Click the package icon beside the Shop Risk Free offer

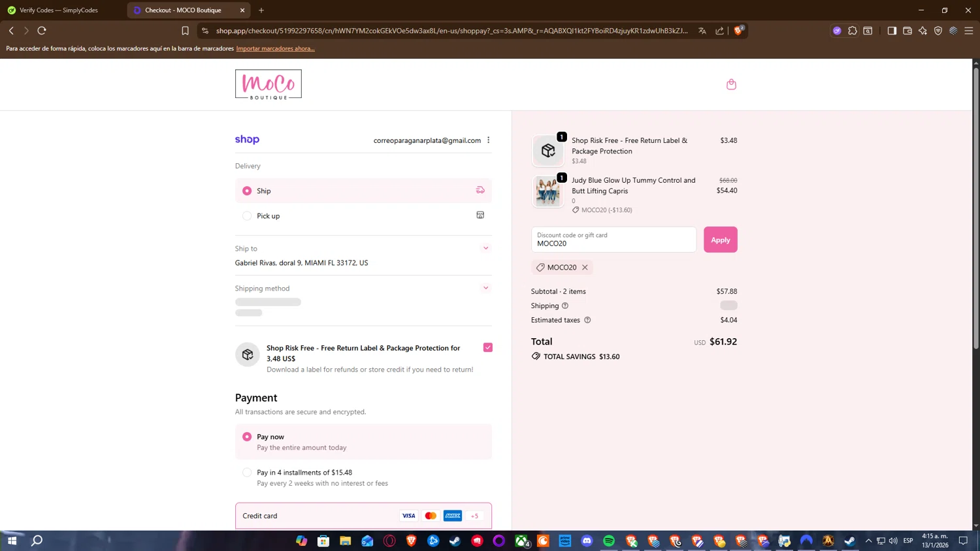click(248, 354)
